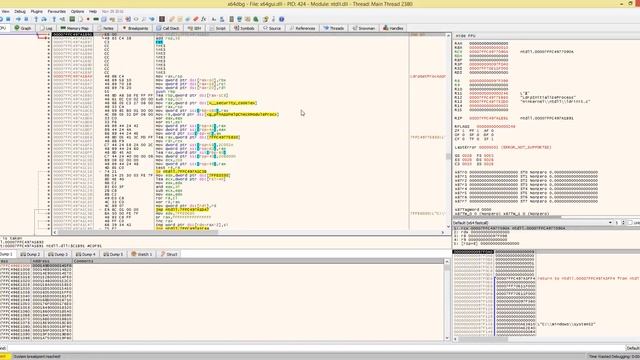640x360 pixels.
Task: Open the Debug menu
Action: tap(20, 11)
